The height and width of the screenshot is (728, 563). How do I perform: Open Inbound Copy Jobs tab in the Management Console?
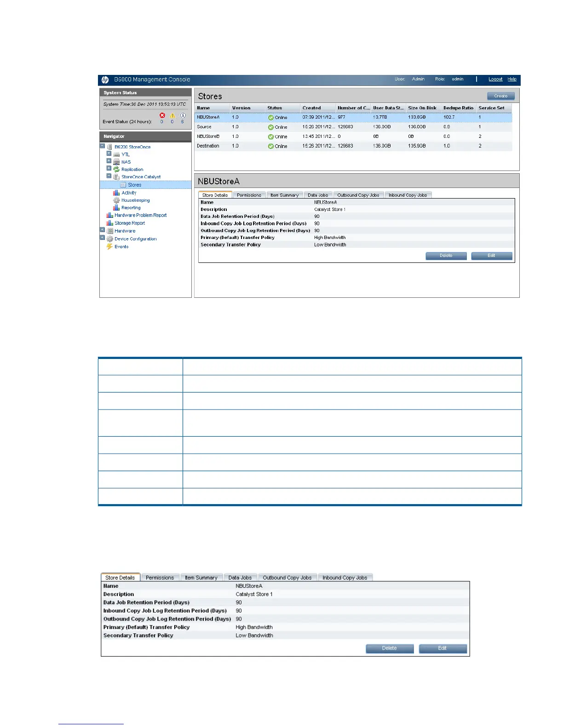(408, 195)
